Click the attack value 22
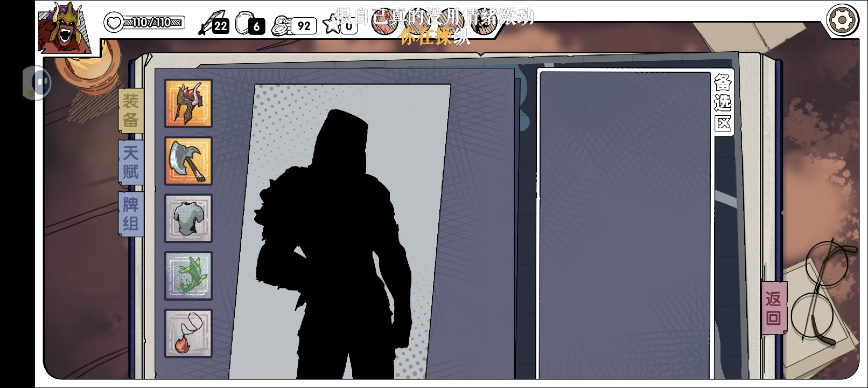The width and height of the screenshot is (868, 388). [x=221, y=26]
